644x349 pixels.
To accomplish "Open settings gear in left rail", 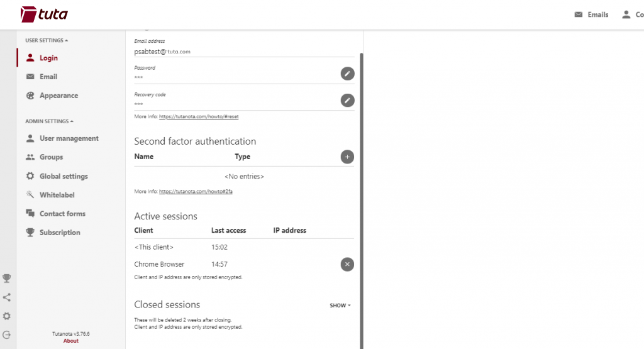I will [x=7, y=316].
